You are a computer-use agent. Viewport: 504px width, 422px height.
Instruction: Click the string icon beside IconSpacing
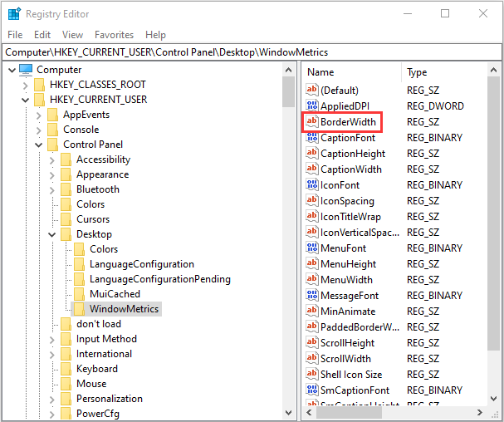(312, 201)
